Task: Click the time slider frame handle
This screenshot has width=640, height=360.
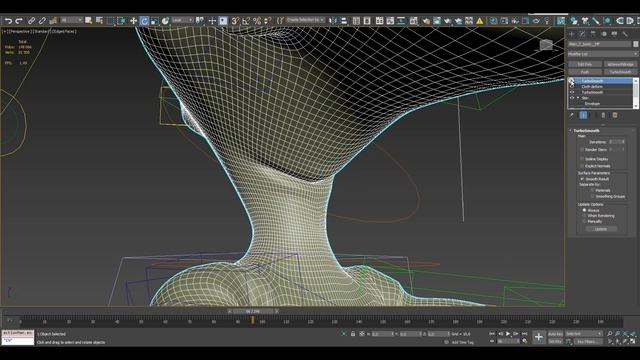Action: (x=253, y=311)
